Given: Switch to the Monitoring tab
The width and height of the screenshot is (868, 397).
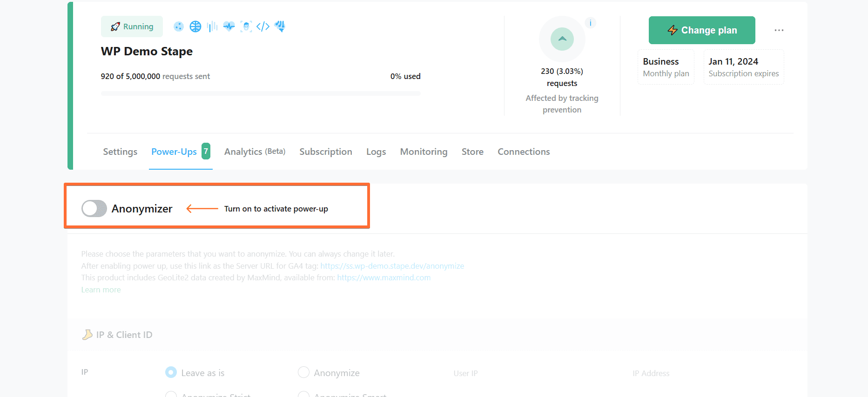Looking at the screenshot, I should [424, 152].
